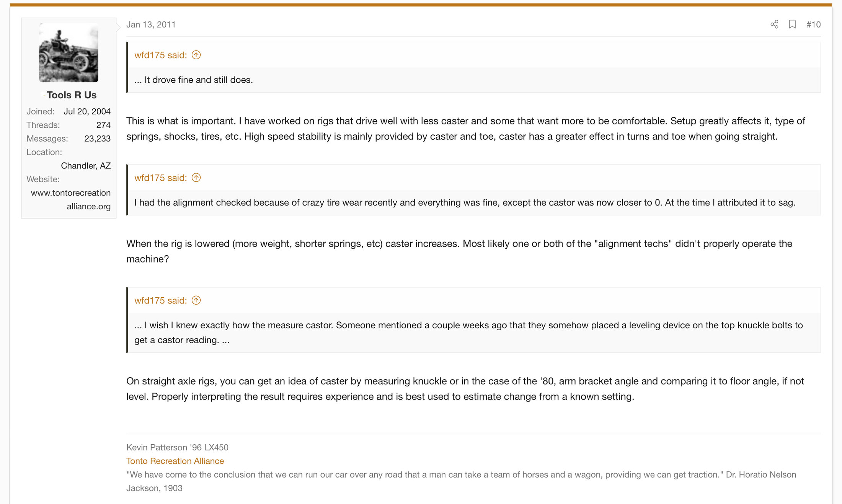Click 'wfd175 said:' above the castor reading quote

(160, 300)
